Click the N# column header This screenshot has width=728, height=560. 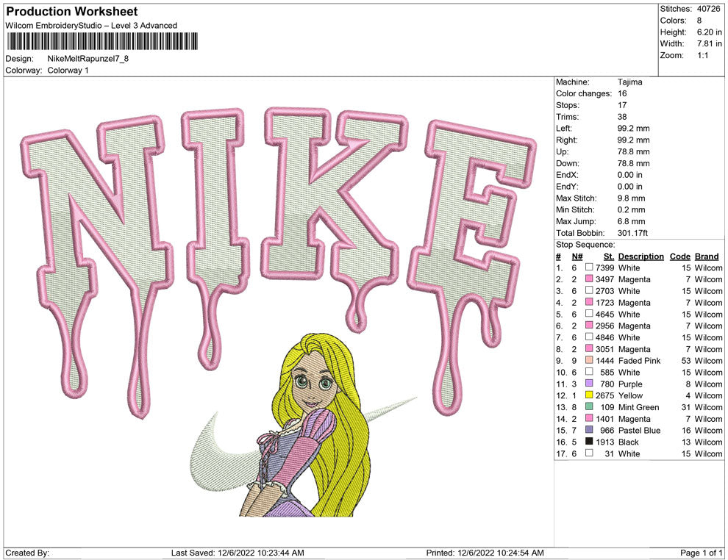pos(577,256)
